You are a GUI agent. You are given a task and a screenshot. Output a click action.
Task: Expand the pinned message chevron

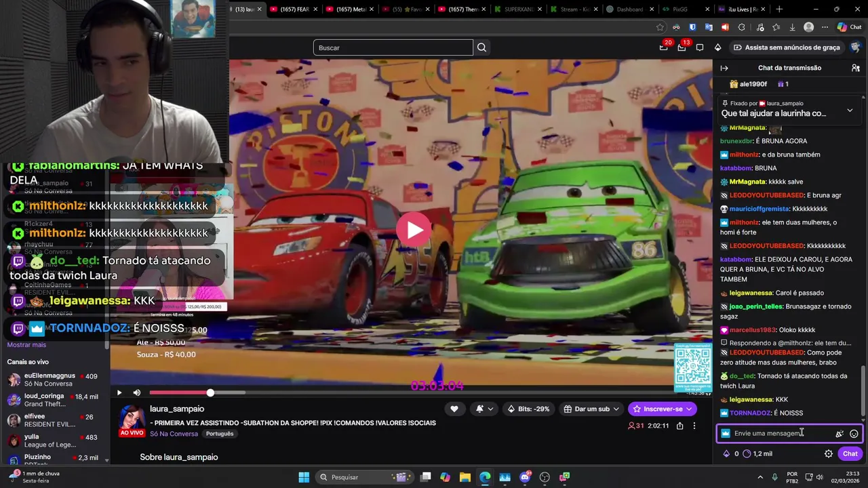click(x=850, y=110)
